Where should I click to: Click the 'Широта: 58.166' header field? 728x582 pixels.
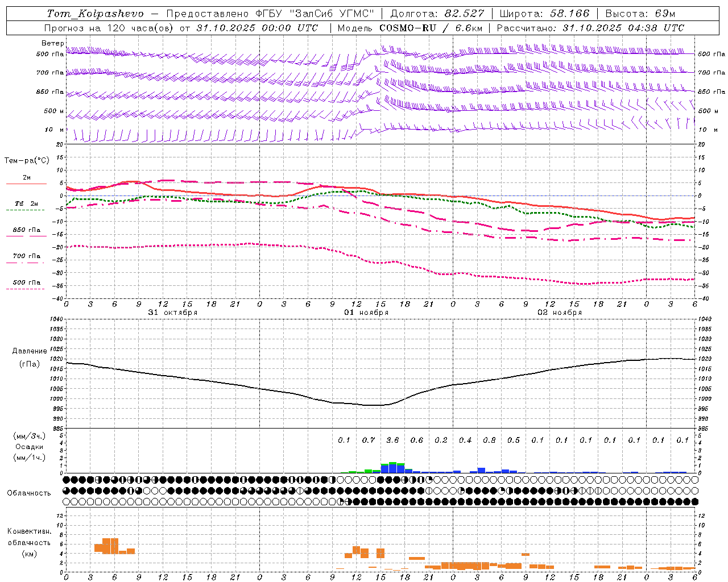point(545,14)
